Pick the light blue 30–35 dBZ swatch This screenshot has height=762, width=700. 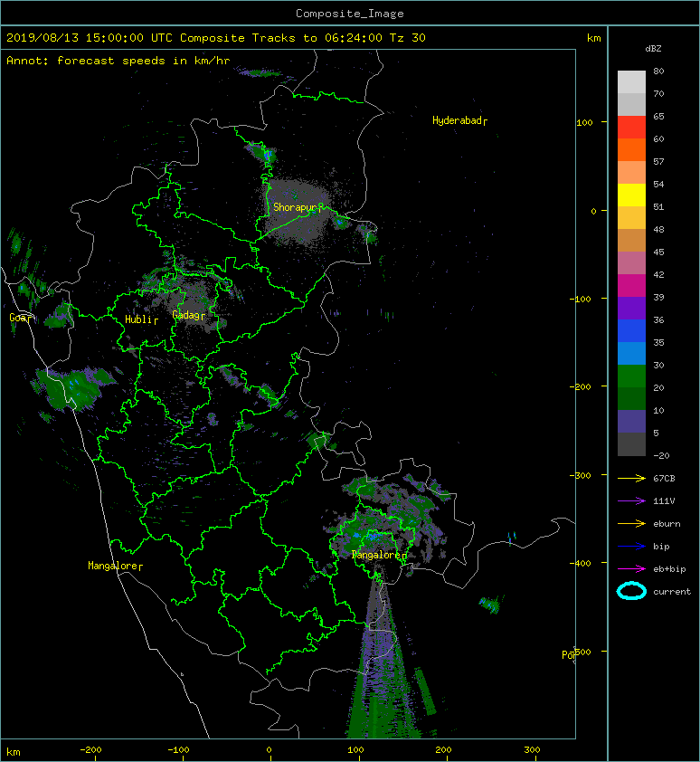[x=631, y=353]
